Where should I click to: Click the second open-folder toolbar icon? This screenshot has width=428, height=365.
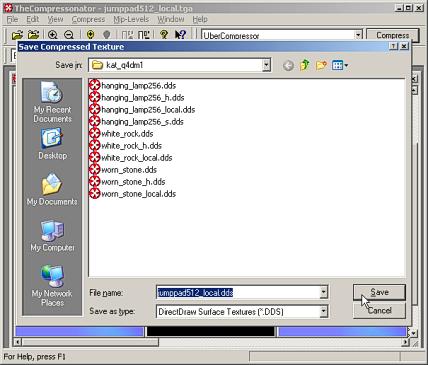coord(33,34)
